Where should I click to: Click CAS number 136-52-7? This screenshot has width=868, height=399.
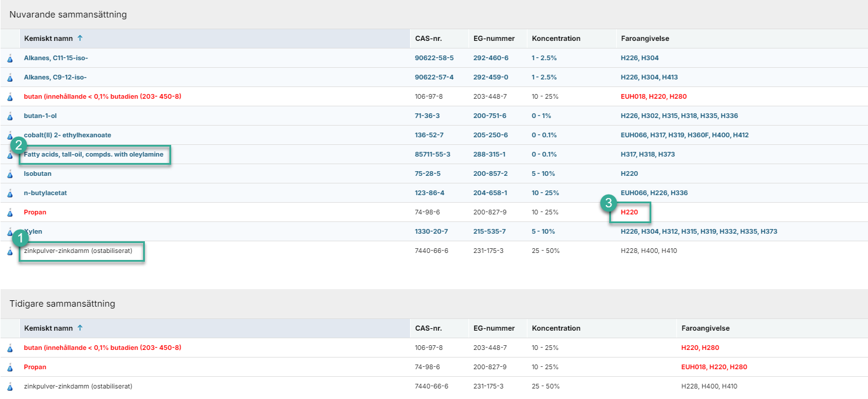coord(429,136)
